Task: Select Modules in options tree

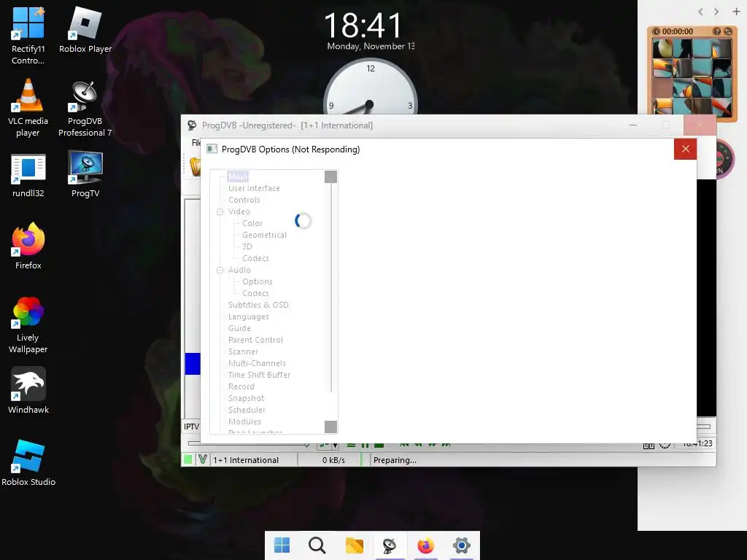Action: (244, 421)
